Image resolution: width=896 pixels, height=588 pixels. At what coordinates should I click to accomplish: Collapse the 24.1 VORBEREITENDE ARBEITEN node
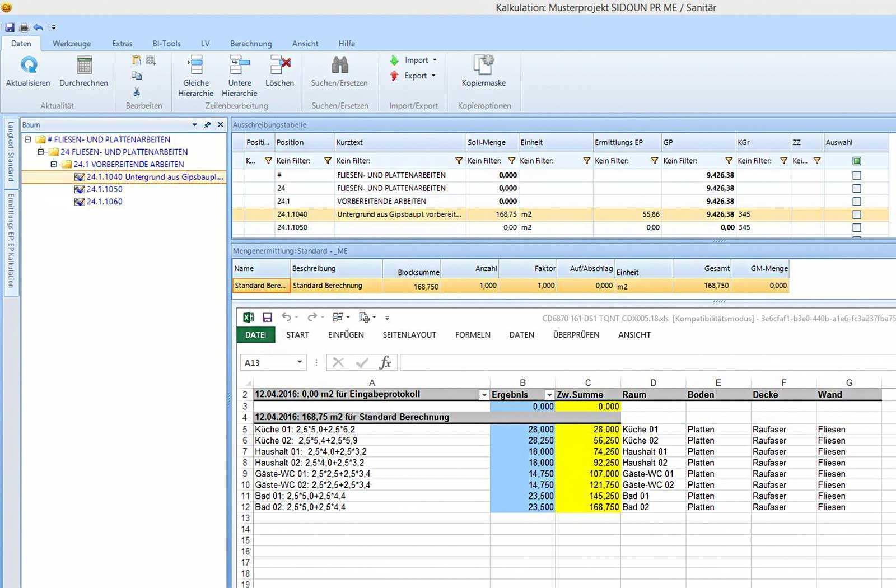(54, 165)
